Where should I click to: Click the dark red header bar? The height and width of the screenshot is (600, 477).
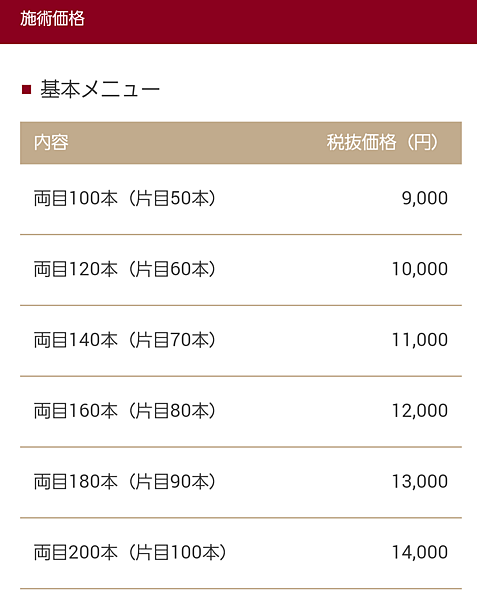238,22
